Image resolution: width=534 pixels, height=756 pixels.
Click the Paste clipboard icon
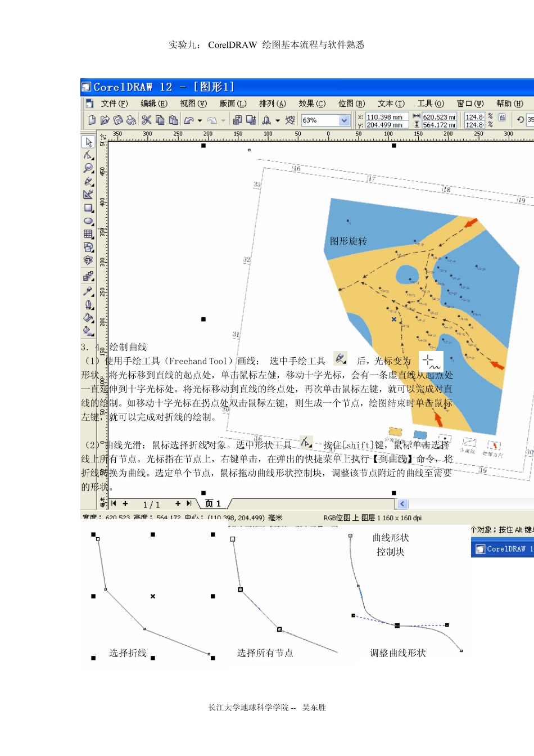point(173,120)
